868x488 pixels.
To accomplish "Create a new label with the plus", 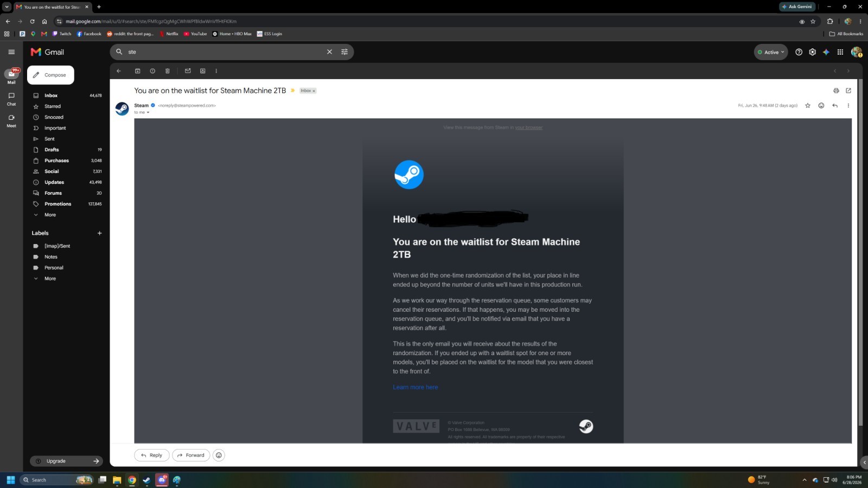I will [x=99, y=233].
